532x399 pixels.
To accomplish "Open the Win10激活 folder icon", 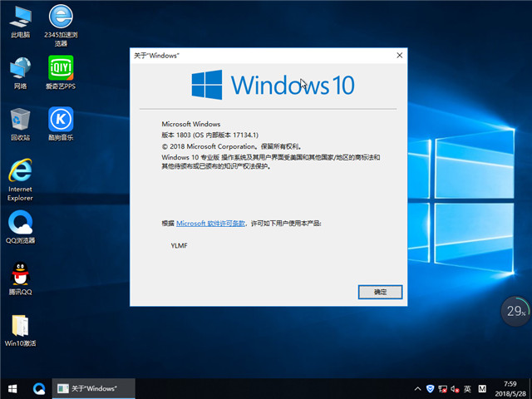I will point(20,330).
